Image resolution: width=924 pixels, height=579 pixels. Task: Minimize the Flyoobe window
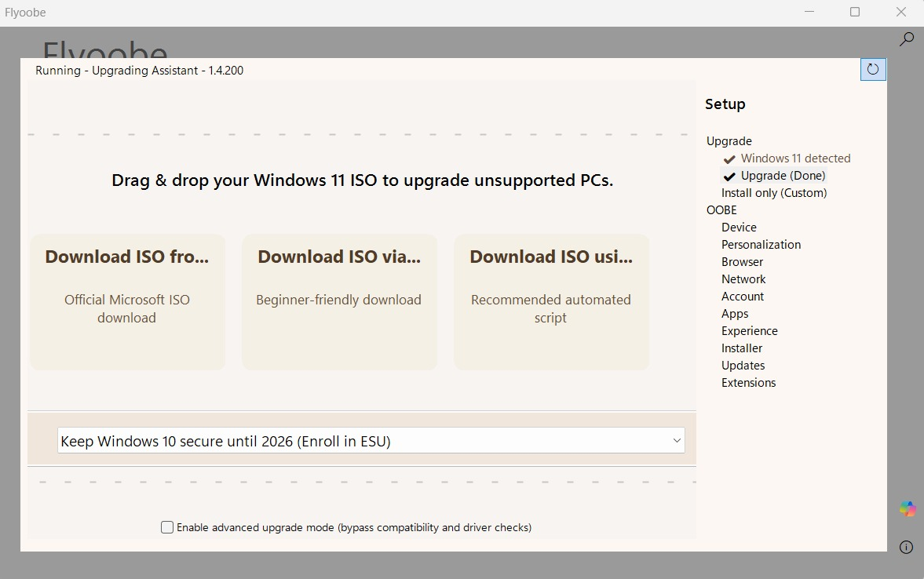809,12
